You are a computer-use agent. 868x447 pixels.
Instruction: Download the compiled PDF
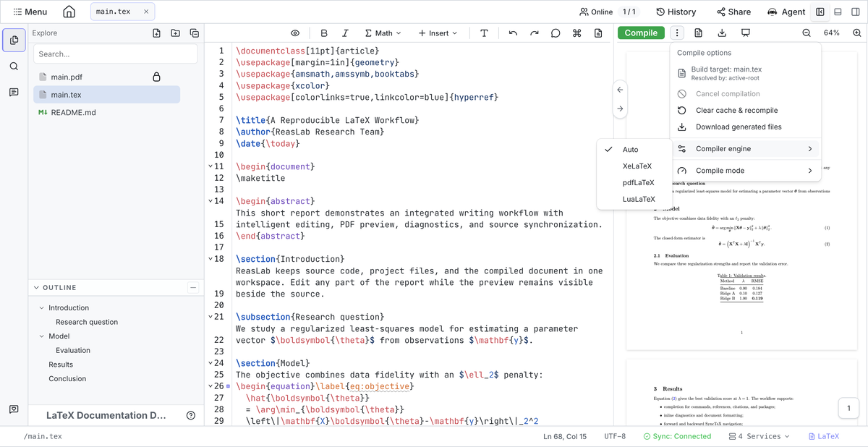tap(722, 33)
